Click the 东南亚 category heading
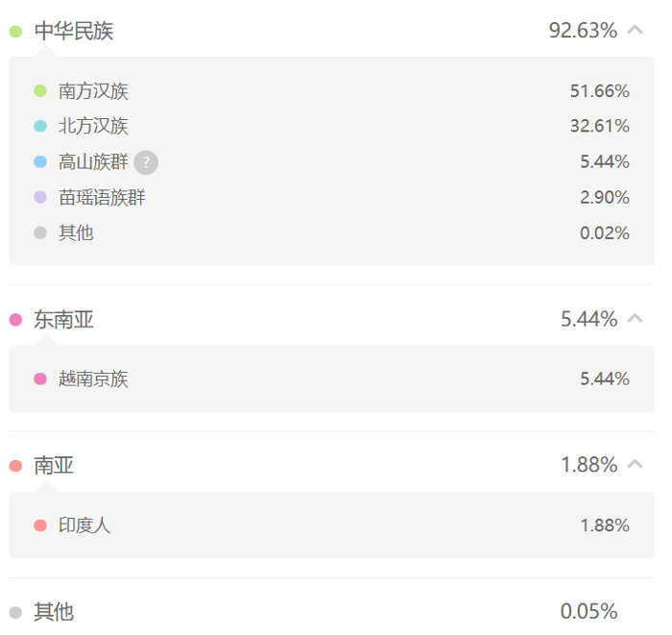 (x=64, y=320)
